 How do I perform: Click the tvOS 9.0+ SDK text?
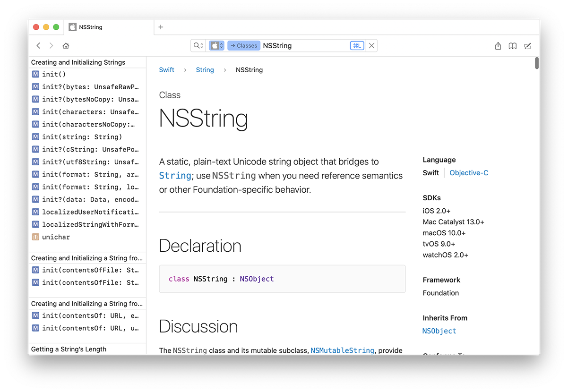tap(439, 244)
